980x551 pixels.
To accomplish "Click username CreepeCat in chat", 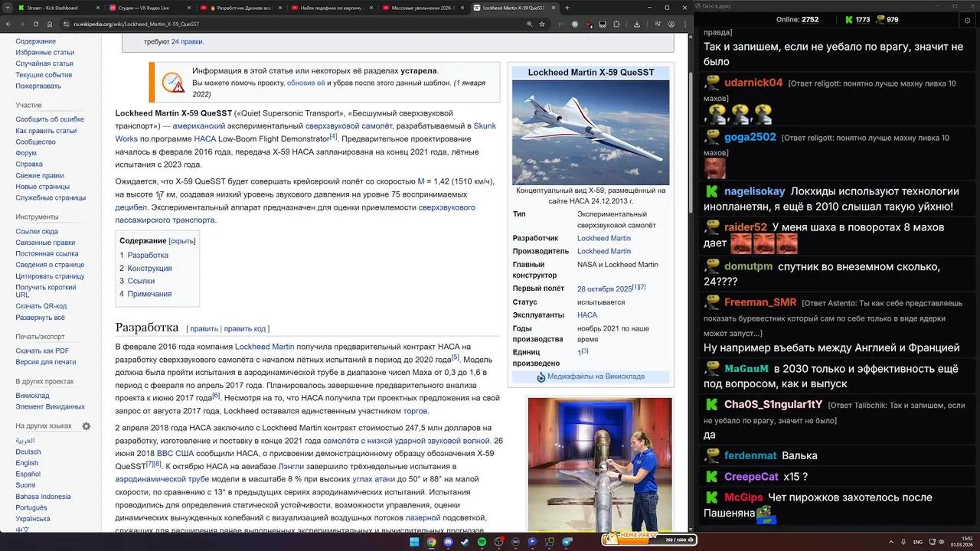I will pyautogui.click(x=751, y=477).
